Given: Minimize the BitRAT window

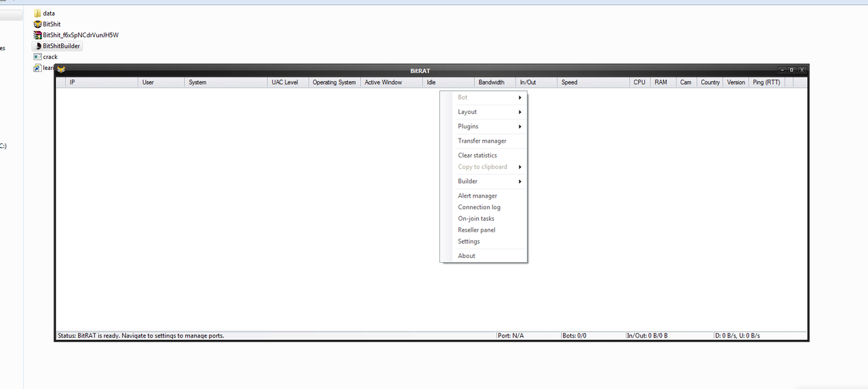Looking at the screenshot, I should click(782, 70).
